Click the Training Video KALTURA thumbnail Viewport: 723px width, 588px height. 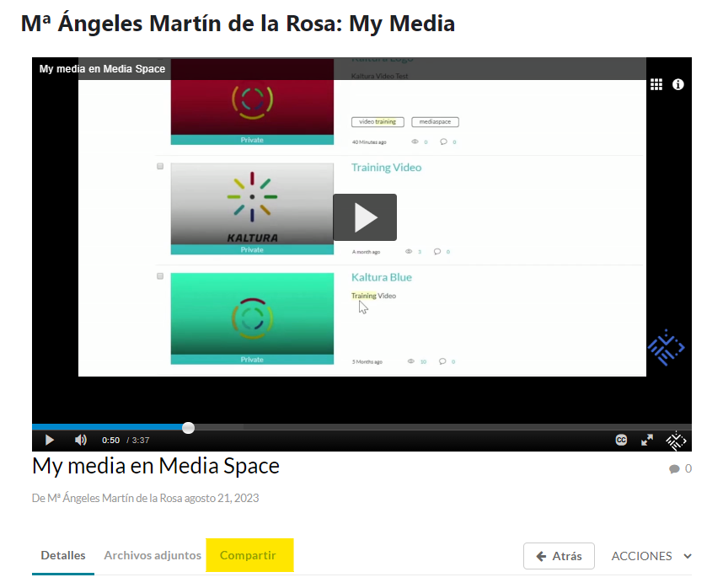[252, 208]
